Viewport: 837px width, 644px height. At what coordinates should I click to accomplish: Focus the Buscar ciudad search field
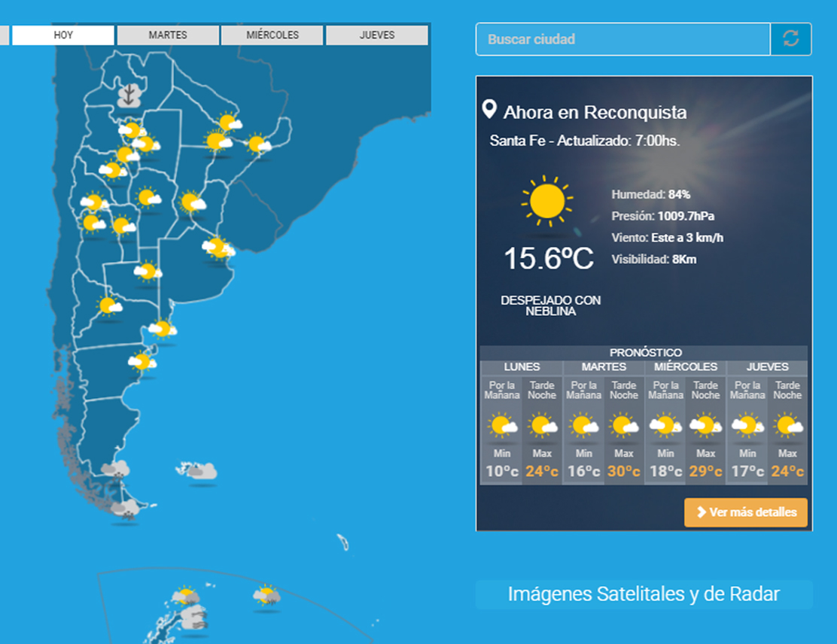[622, 39]
